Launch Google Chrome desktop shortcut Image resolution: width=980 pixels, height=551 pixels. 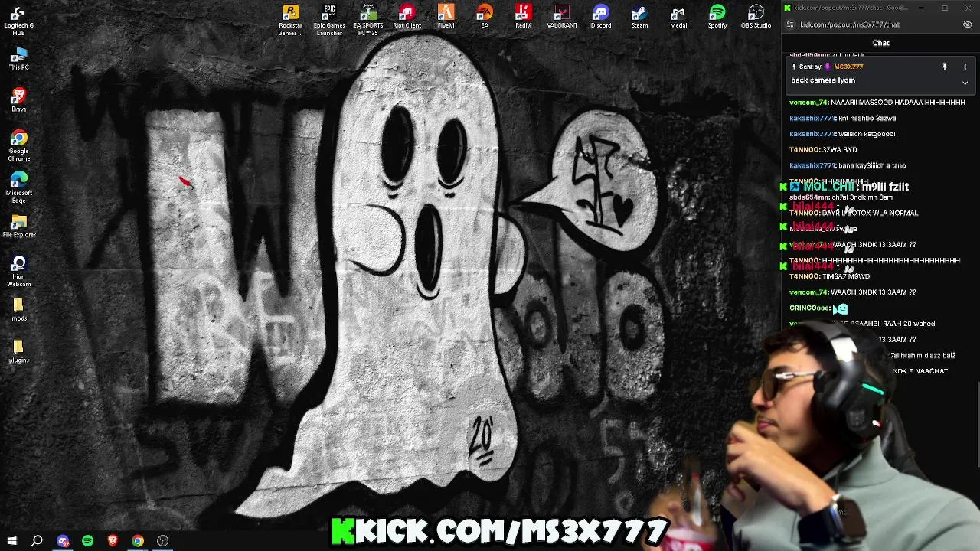[19, 145]
